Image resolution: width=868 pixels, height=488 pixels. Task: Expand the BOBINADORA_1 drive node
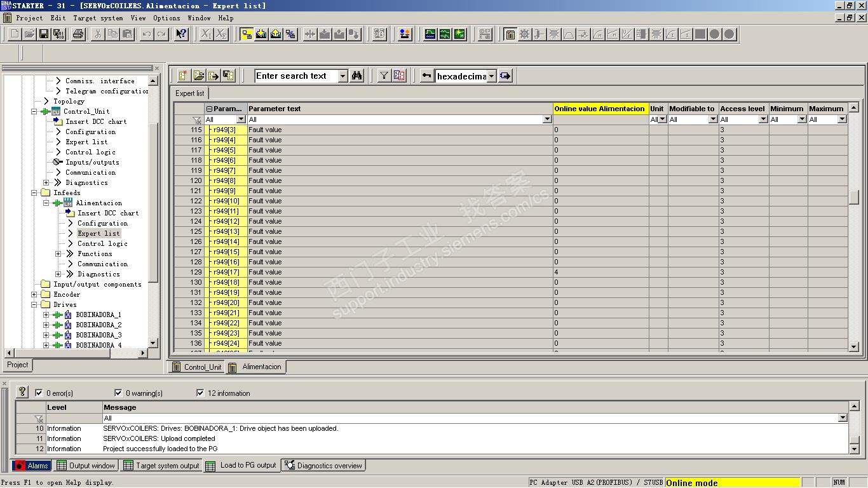point(46,315)
